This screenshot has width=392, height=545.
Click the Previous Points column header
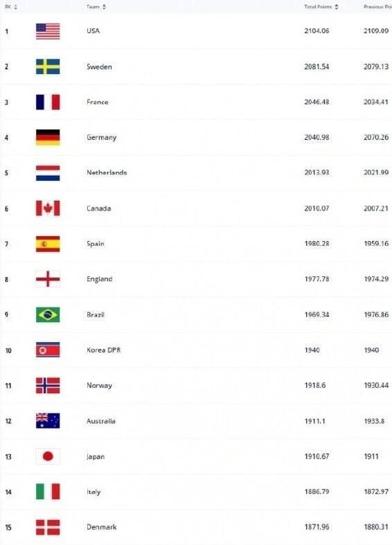tap(377, 7)
